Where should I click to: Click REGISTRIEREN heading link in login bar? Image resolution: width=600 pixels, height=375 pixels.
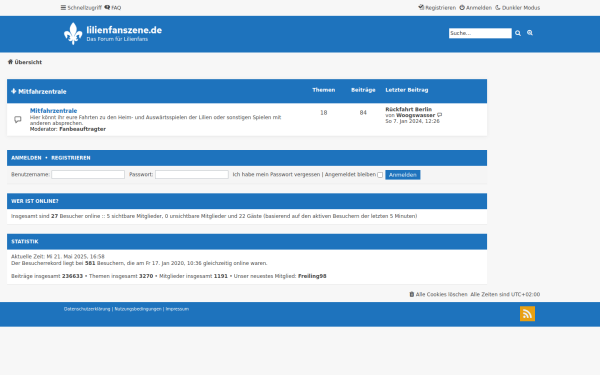[x=71, y=158]
